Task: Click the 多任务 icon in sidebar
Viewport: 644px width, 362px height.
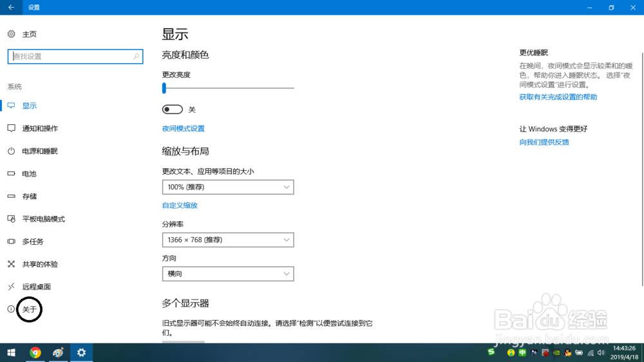Action: point(12,242)
